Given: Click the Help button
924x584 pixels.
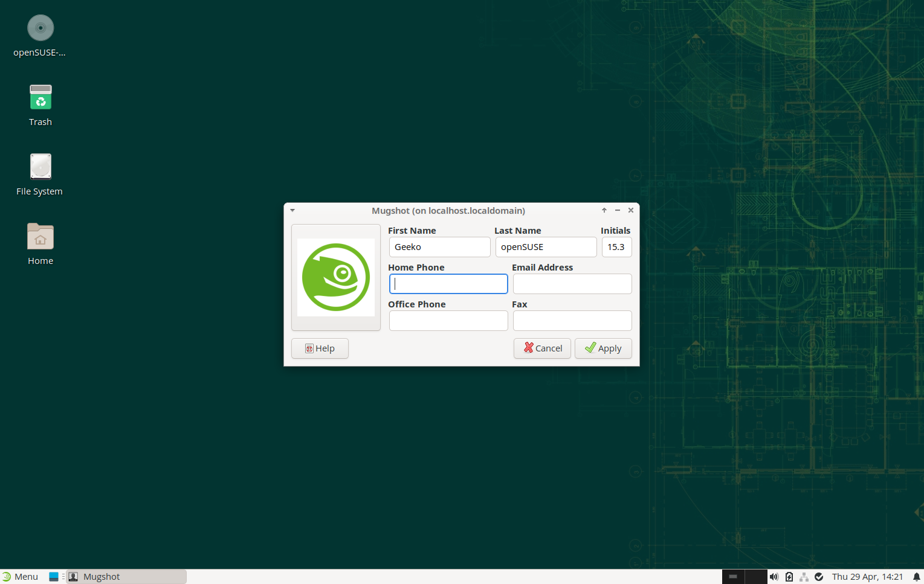Looking at the screenshot, I should pos(320,348).
